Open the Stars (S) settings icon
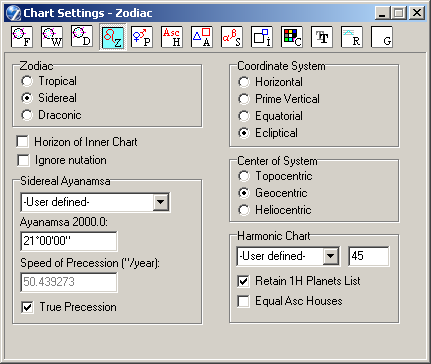431x364 pixels. pyautogui.click(x=232, y=37)
